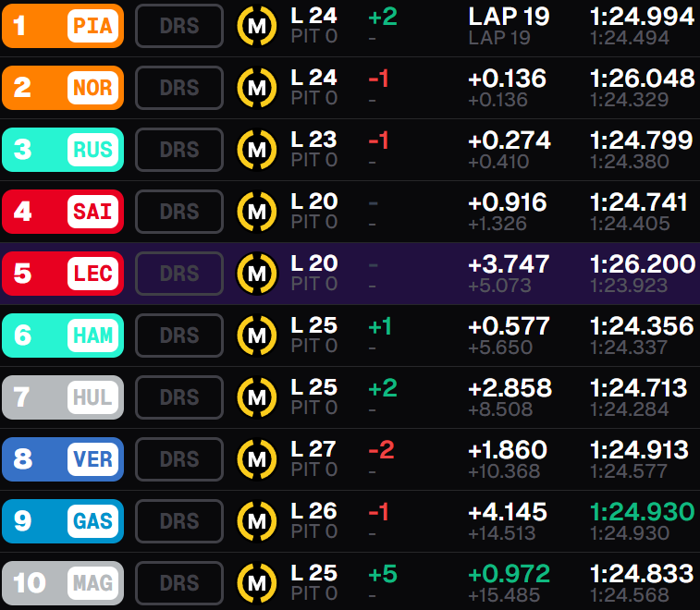
Task: Toggle the DRS indicator for Gasly
Action: tap(179, 521)
